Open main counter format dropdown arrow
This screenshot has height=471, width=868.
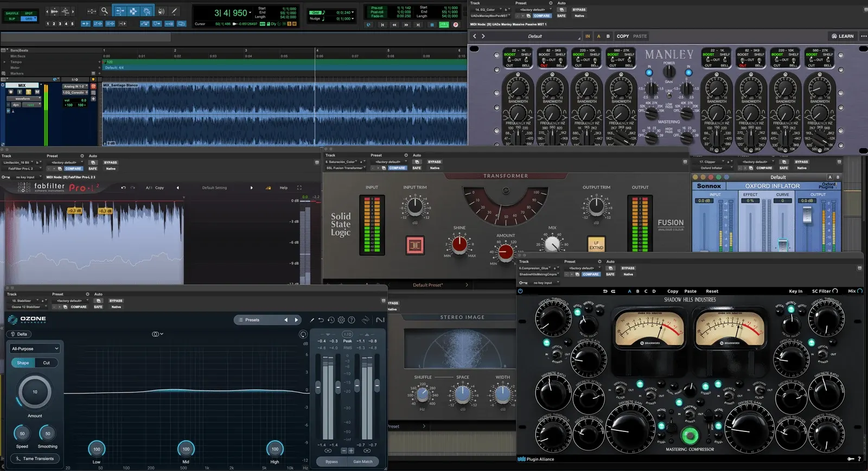(x=250, y=12)
